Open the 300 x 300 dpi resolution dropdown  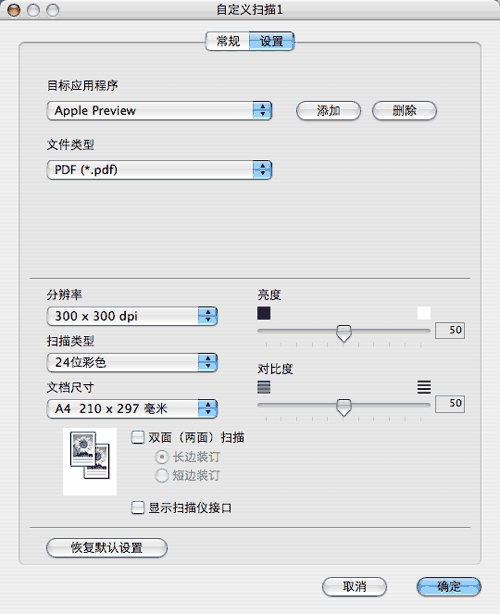coord(132,316)
